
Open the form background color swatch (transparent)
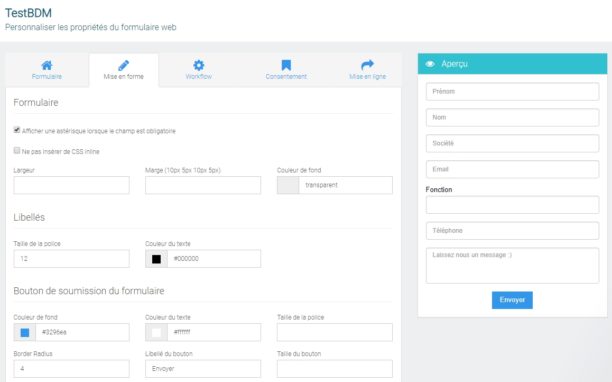(x=288, y=185)
